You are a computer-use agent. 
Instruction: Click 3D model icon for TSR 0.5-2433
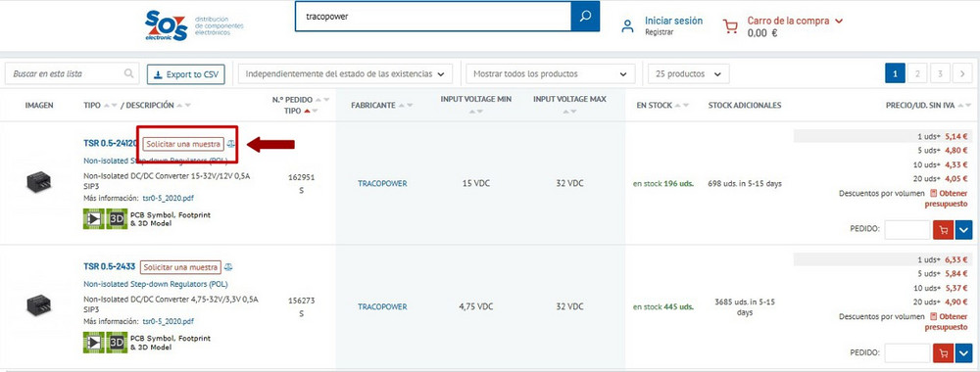[117, 343]
